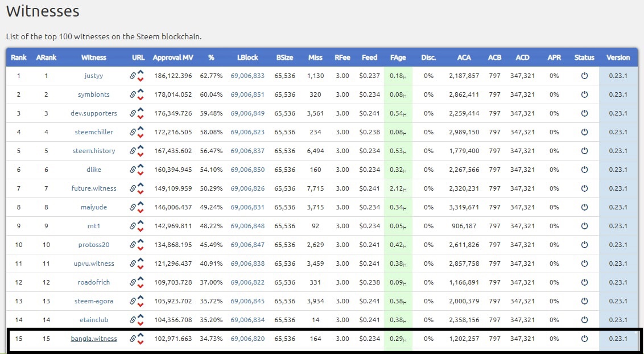Sort by the ARank column header
644x354 pixels.
[x=46, y=57]
